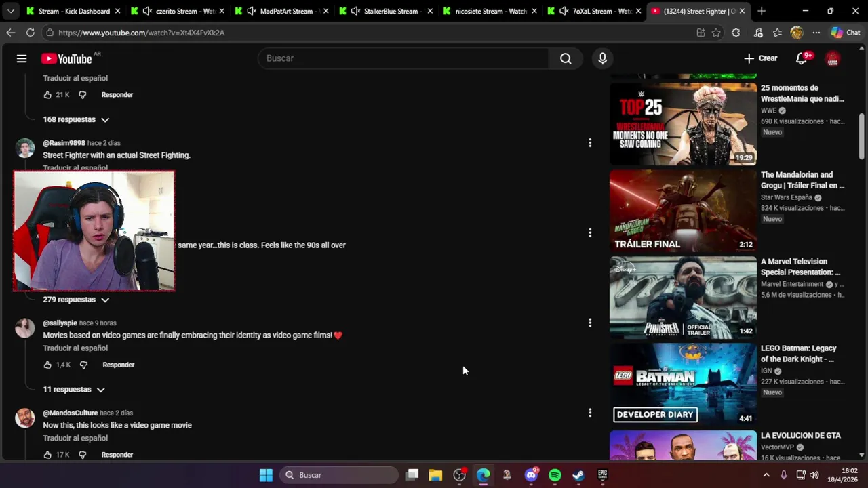Open options menu for @Rasim9898 comment
Viewport: 868px width, 488px height.
pos(590,143)
